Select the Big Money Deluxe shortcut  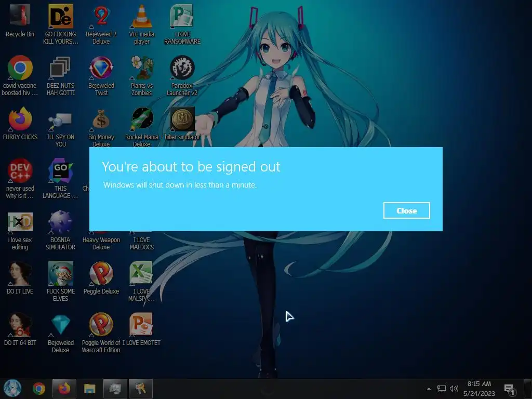coord(101,119)
